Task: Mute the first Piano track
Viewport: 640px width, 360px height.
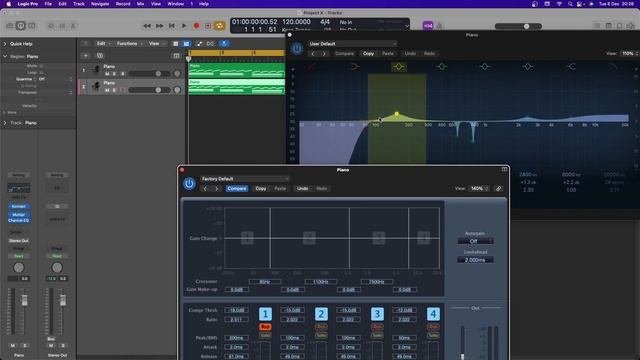Action: point(107,74)
